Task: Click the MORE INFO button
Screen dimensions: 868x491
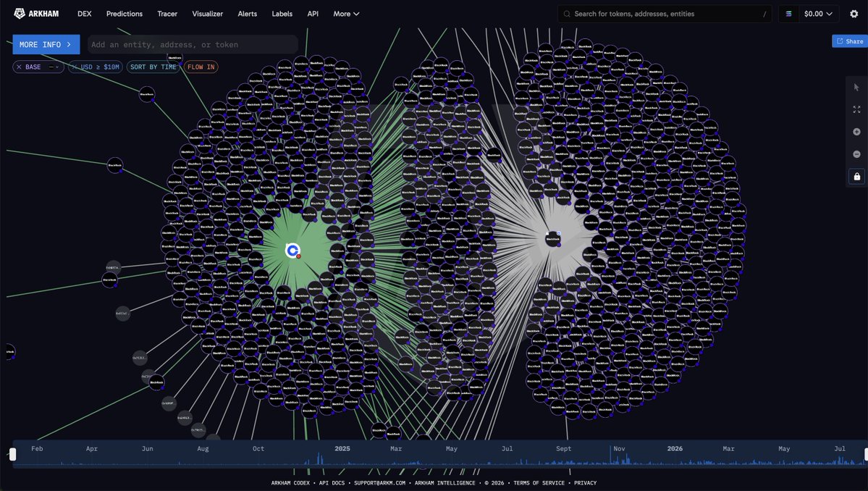Action: pos(46,44)
